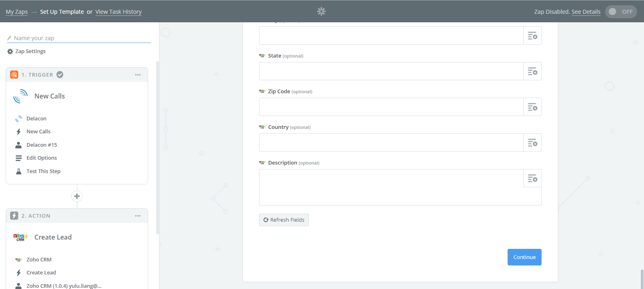The width and height of the screenshot is (644, 289).
Task: Click the Zoho icon beside Description label
Action: (262, 163)
